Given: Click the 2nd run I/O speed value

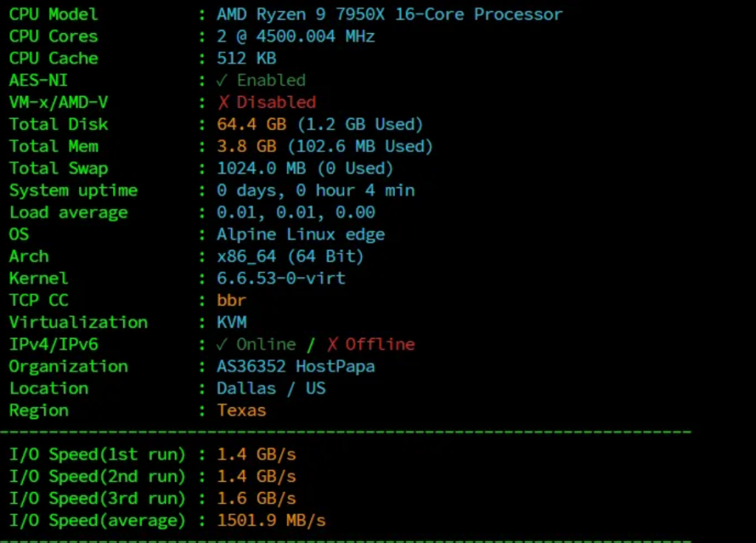Looking at the screenshot, I should coord(256,477).
